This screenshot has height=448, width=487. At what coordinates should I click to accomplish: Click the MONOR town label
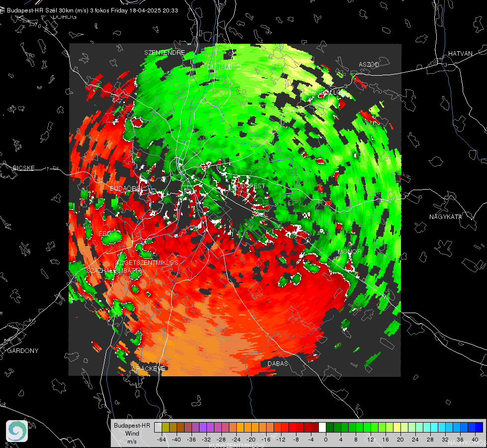350,252
